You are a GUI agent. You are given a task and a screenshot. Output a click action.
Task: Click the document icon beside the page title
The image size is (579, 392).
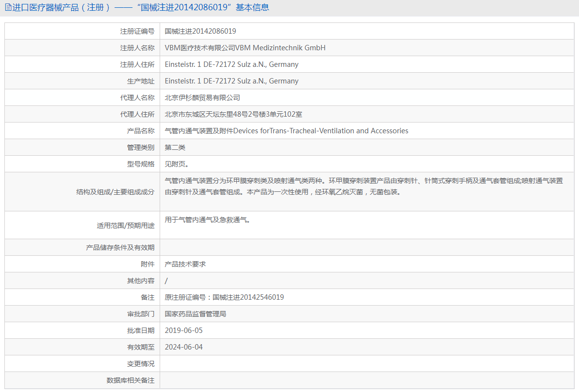point(8,7)
